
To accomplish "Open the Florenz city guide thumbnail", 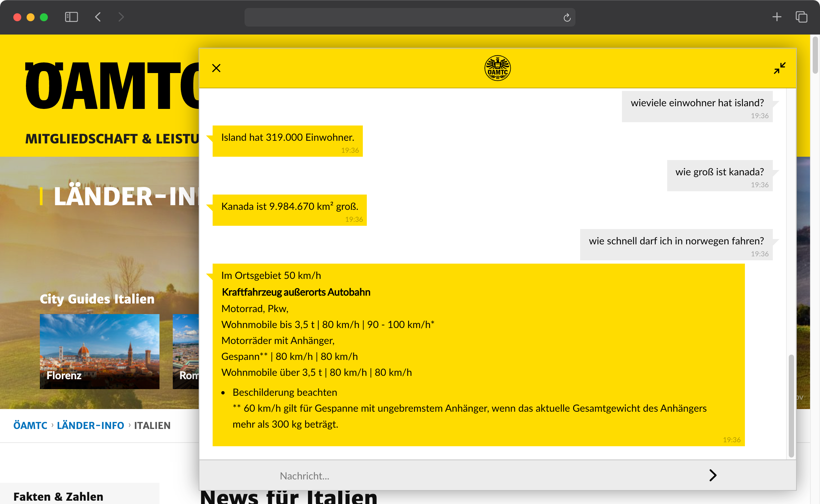I will 99,351.
